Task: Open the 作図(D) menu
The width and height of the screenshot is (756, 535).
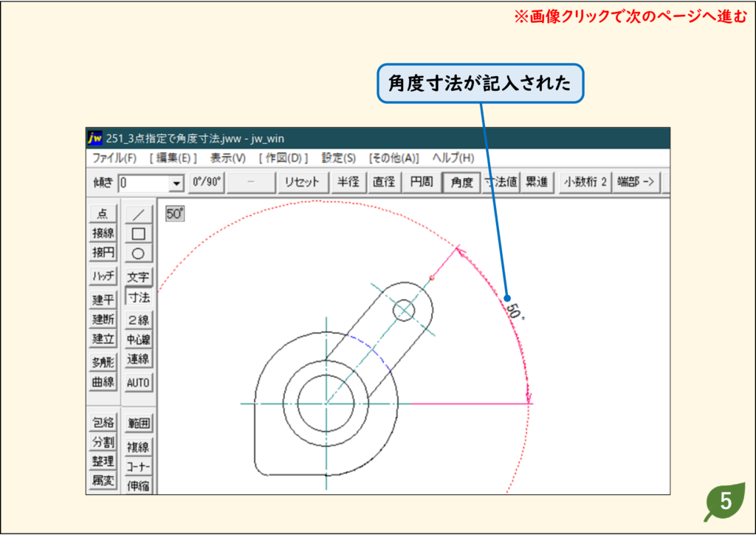Action: click(x=283, y=158)
